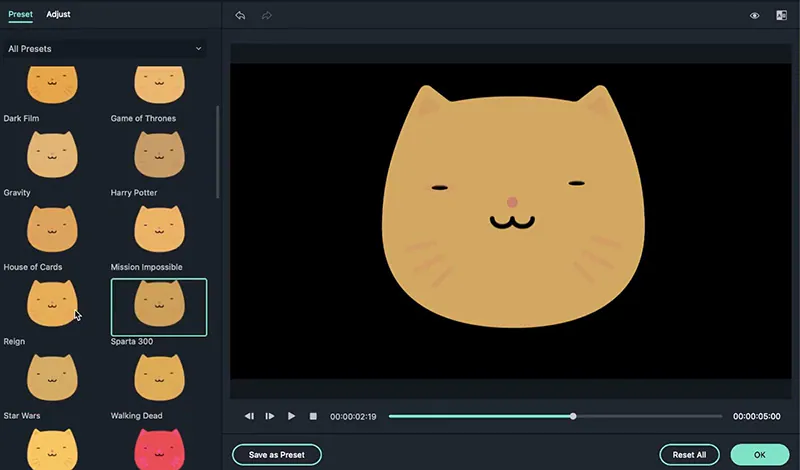Switch to the Preset tab
This screenshot has height=470, width=800.
tap(20, 14)
